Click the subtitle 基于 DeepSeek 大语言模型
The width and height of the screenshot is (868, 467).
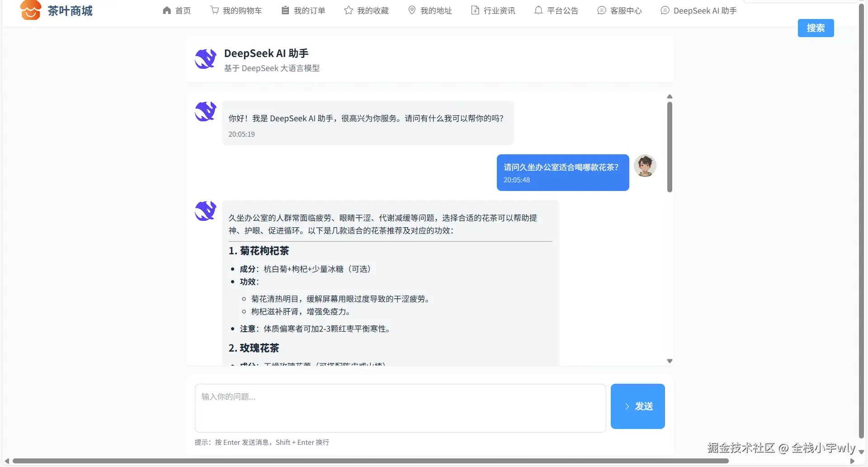272,68
